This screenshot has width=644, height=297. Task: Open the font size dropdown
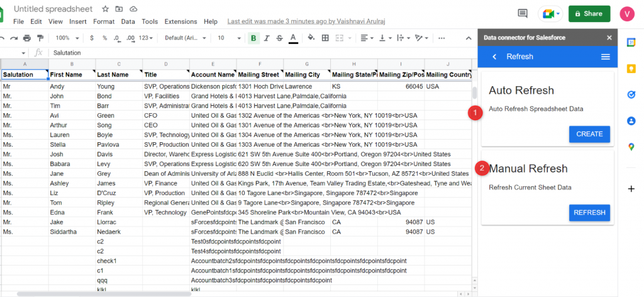tap(230, 38)
